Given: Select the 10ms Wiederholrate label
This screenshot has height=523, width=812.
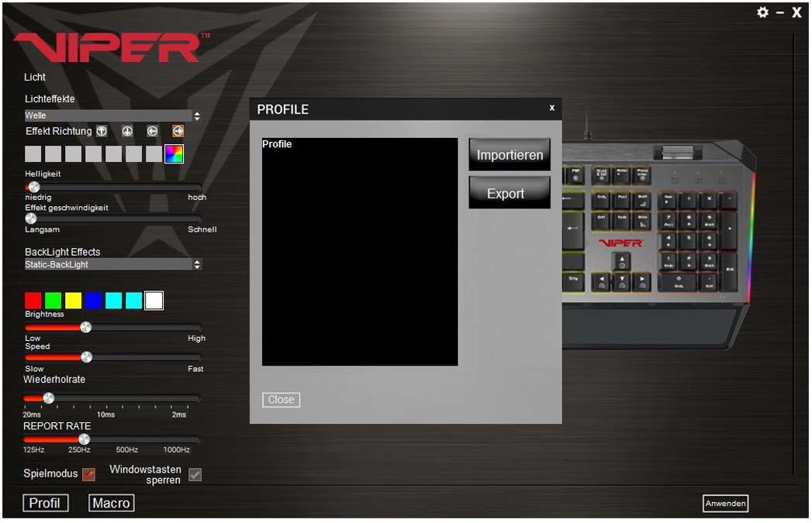Looking at the screenshot, I should click(x=105, y=415).
